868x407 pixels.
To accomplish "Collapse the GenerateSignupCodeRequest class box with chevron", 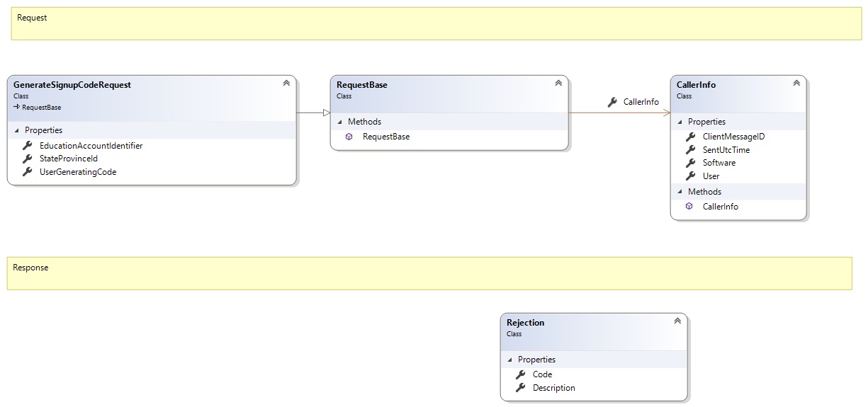I will [286, 83].
